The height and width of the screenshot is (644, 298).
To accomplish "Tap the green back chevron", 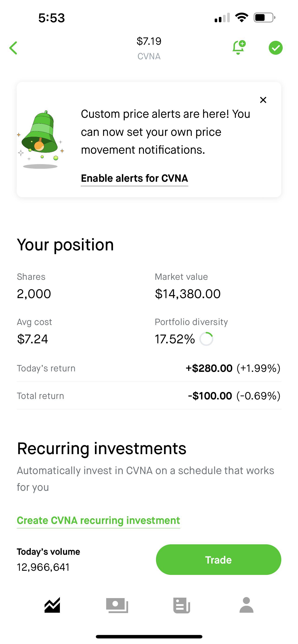I will tap(13, 48).
